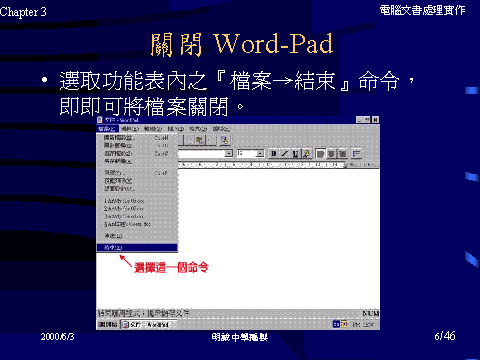This screenshot has height=360, width=480.
Task: Choose 傳送 (Send) menu item
Action: click(x=137, y=236)
